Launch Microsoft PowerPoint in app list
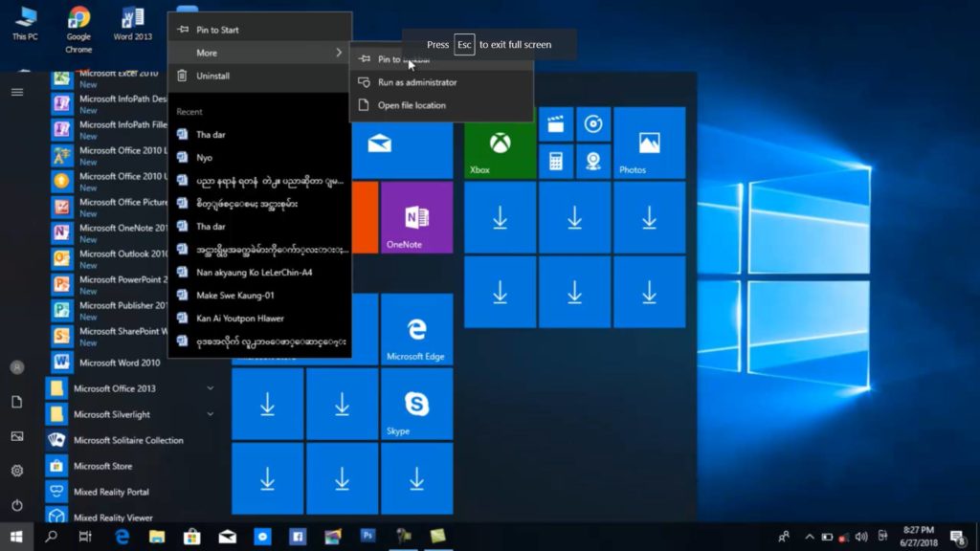Screen dimensions: 980x551 click(109, 284)
